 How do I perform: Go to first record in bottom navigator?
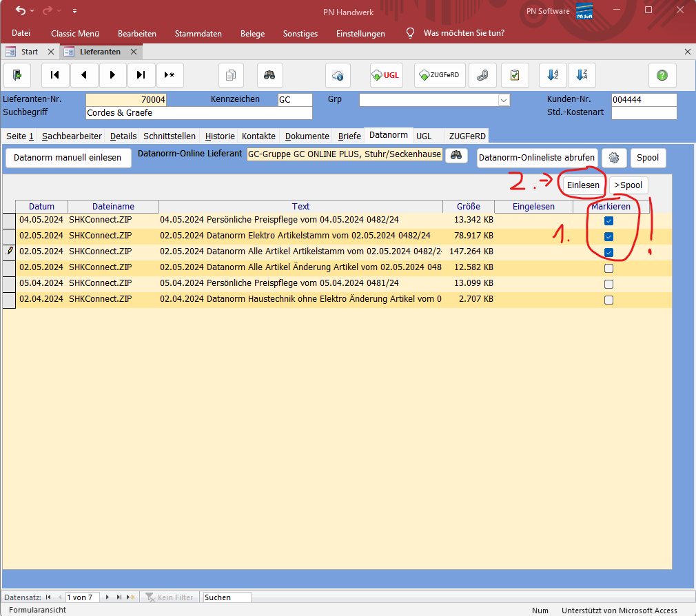(48, 597)
